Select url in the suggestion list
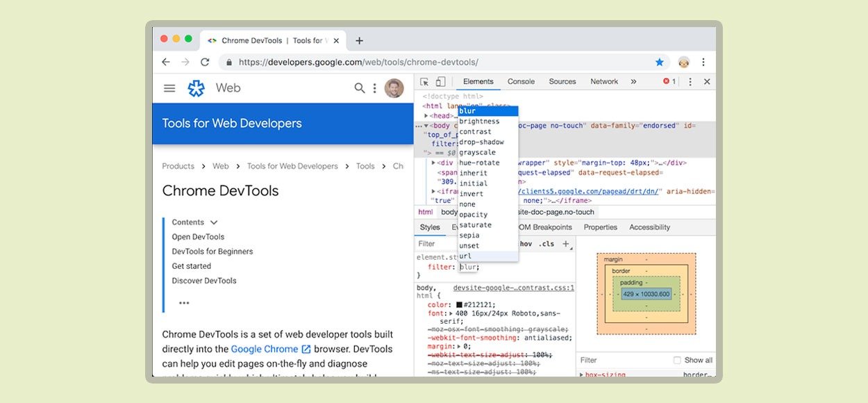The image size is (868, 403). coord(488,256)
